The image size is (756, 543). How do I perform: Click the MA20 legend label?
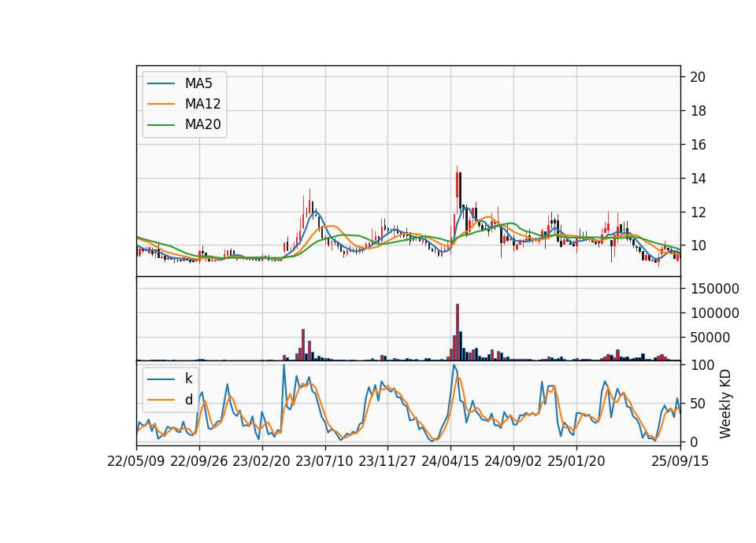pos(202,124)
